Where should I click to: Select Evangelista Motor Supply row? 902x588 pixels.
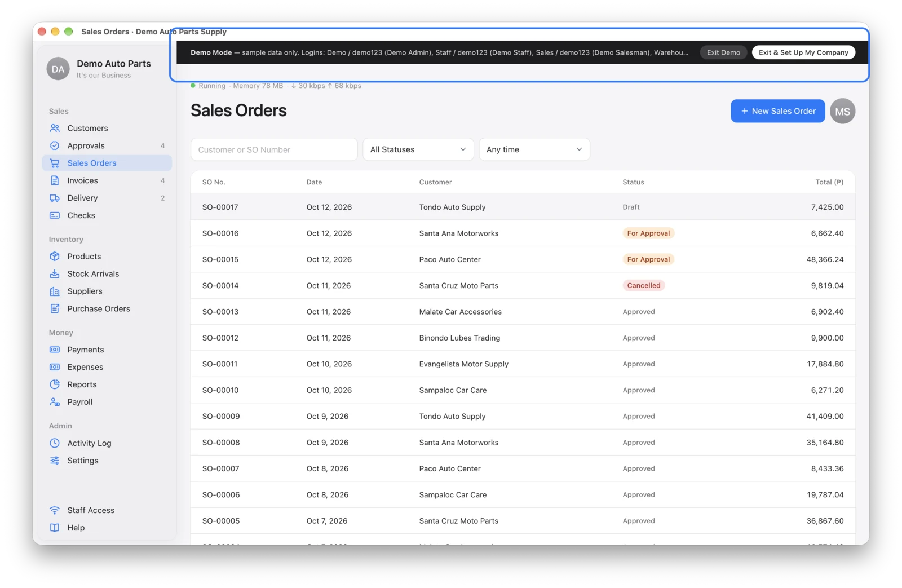coord(523,364)
